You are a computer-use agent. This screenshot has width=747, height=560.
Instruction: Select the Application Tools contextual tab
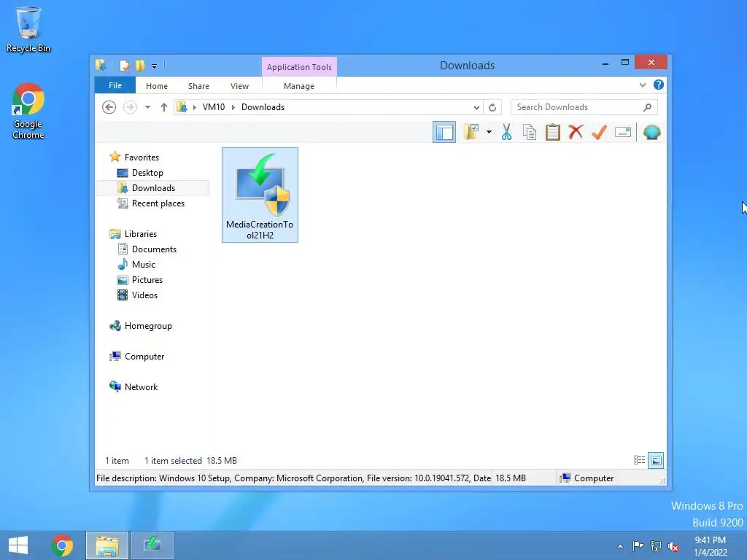pos(299,67)
